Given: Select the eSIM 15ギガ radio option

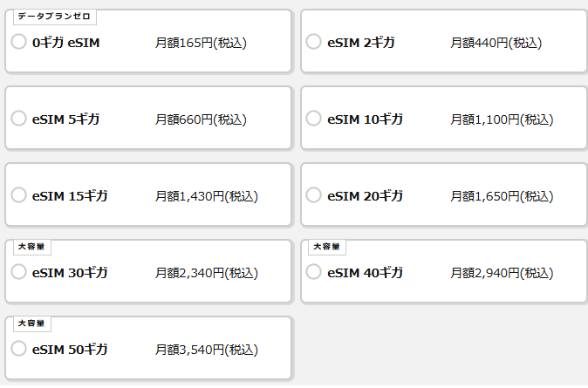Looking at the screenshot, I should tap(19, 196).
